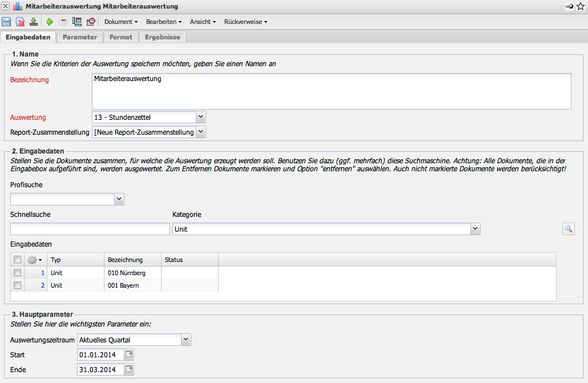Click the pin icon in title bar
This screenshot has width=588, height=383.
point(569,6)
